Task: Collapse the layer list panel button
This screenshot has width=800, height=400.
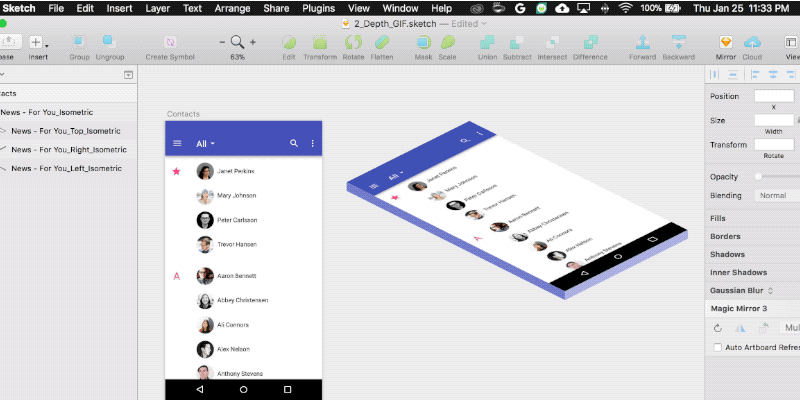Action: [x=129, y=75]
